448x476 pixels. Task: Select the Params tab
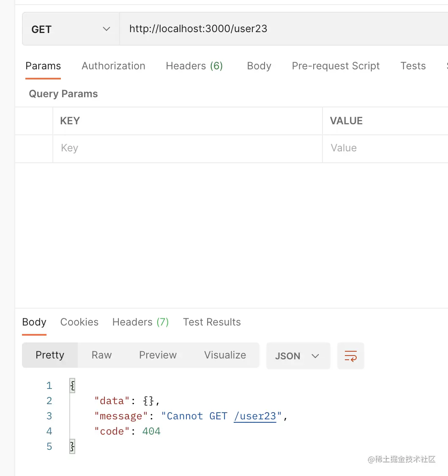tap(43, 66)
